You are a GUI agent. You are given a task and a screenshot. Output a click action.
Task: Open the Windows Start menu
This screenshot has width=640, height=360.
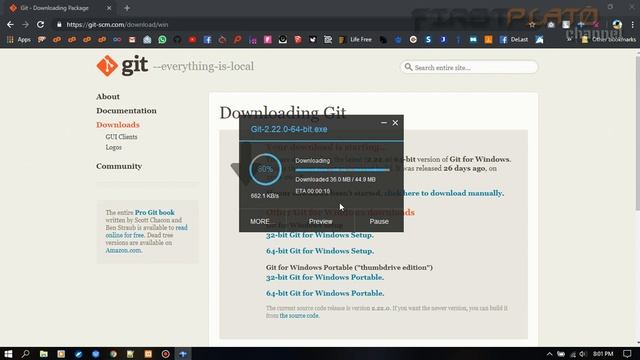click(x=8, y=353)
